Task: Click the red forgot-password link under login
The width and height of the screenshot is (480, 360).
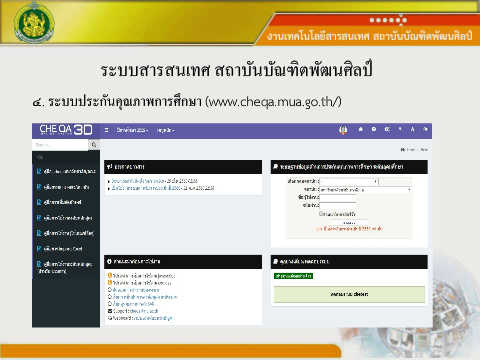Action: [x=349, y=229]
